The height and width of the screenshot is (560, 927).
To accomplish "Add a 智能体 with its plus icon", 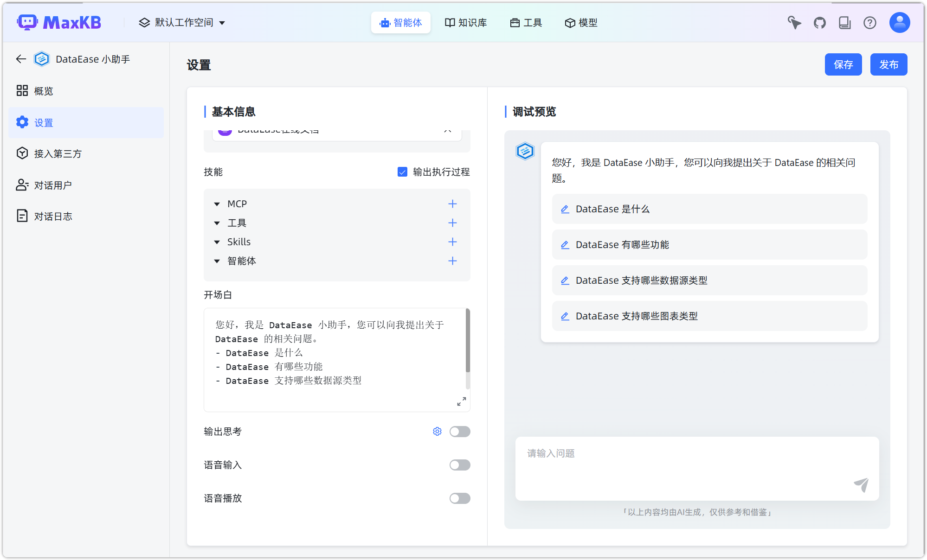I will coord(452,261).
